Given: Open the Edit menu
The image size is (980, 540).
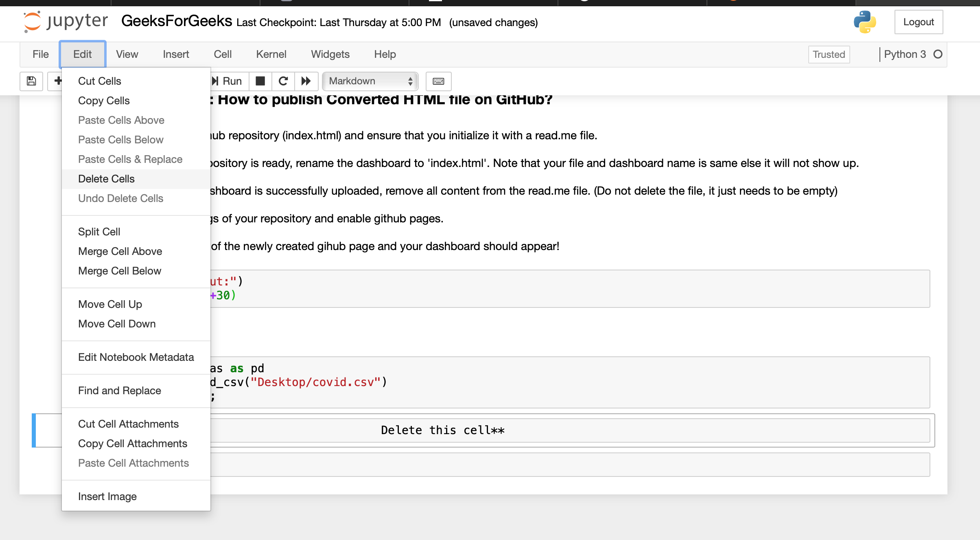Looking at the screenshot, I should tap(82, 54).
